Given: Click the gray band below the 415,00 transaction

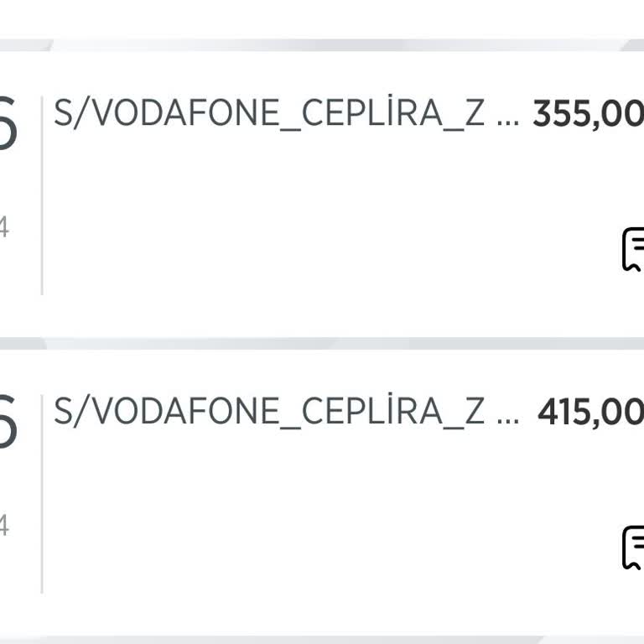Looking at the screenshot, I should pos(322,640).
